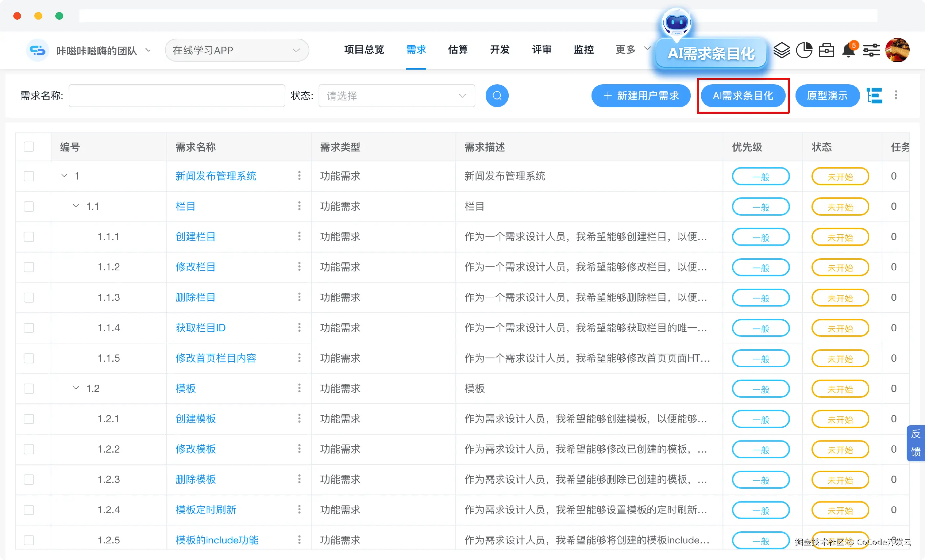The height and width of the screenshot is (560, 925).
Task: Check the checkbox for requirement 1.1.3 删除栏目
Action: (29, 297)
